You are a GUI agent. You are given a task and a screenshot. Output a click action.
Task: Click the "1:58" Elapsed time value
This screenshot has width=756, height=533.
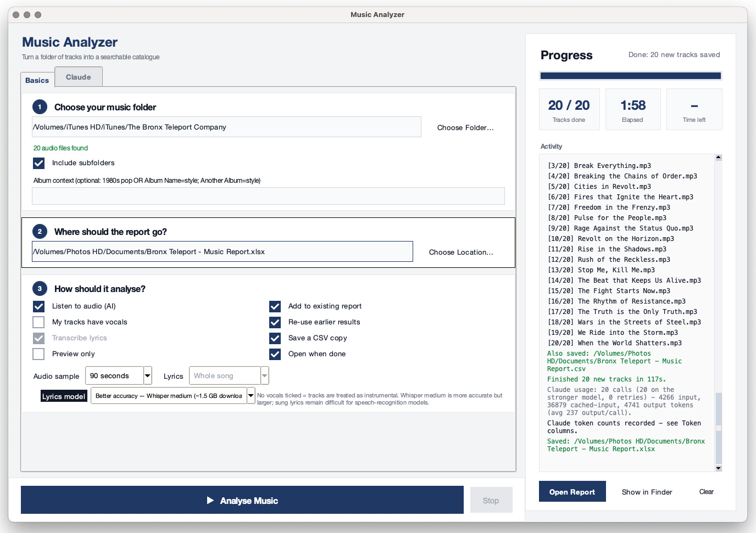click(x=633, y=105)
